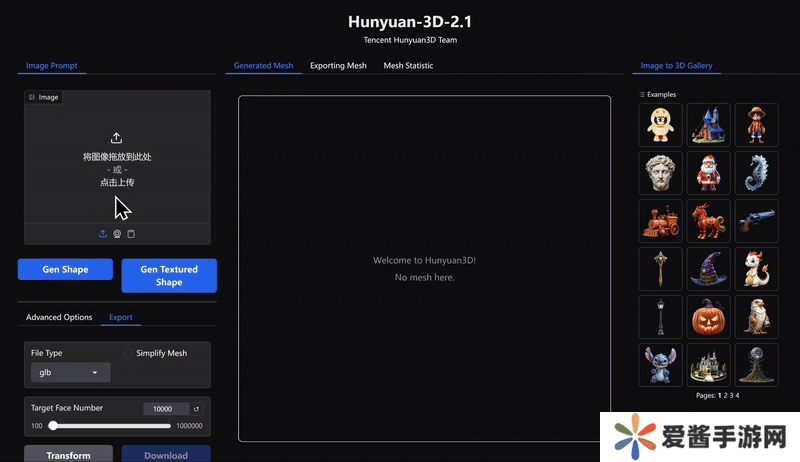The width and height of the screenshot is (800, 462).
Task: Click the Target Face Number slider handle
Action: point(52,426)
